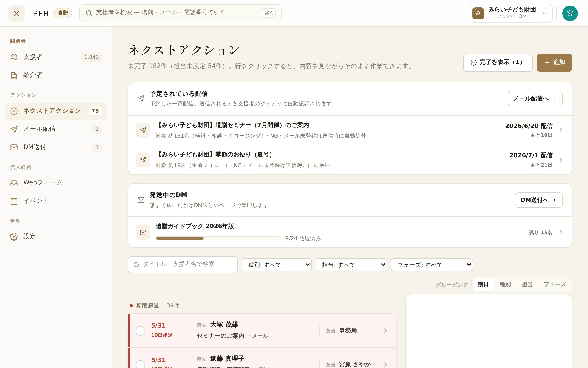Click the ネクストアクション check-circle icon

coord(14,111)
